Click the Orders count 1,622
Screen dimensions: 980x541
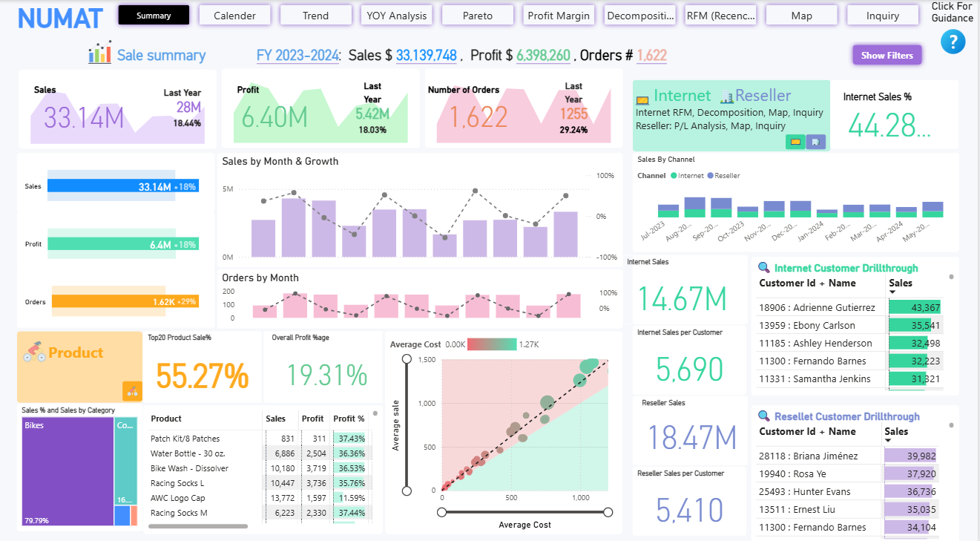coord(651,55)
